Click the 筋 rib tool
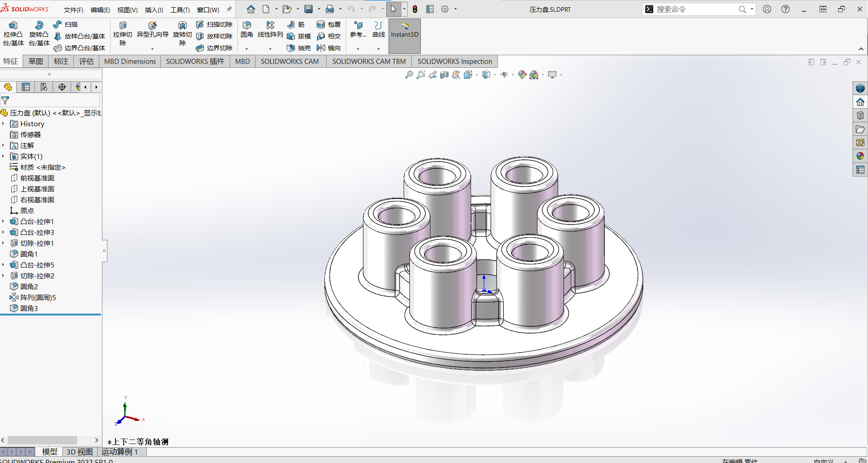This screenshot has width=868, height=463. [297, 24]
